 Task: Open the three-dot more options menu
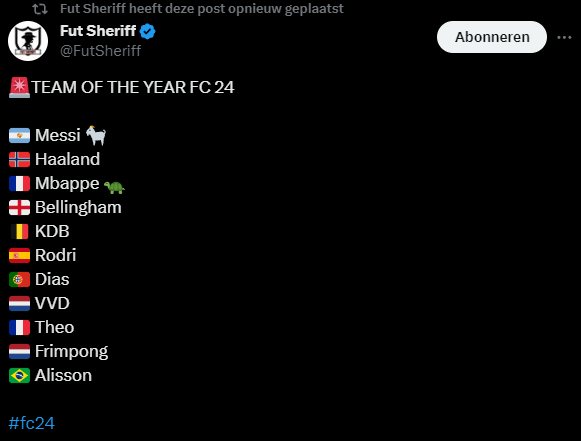point(564,37)
